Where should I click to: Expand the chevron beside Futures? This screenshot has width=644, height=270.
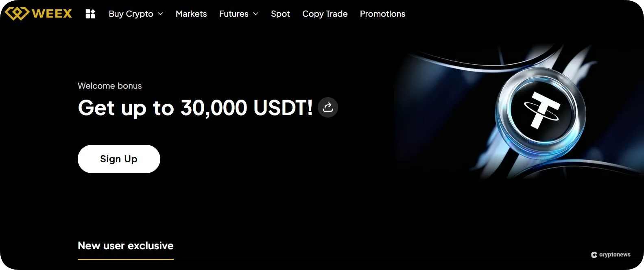[255, 14]
